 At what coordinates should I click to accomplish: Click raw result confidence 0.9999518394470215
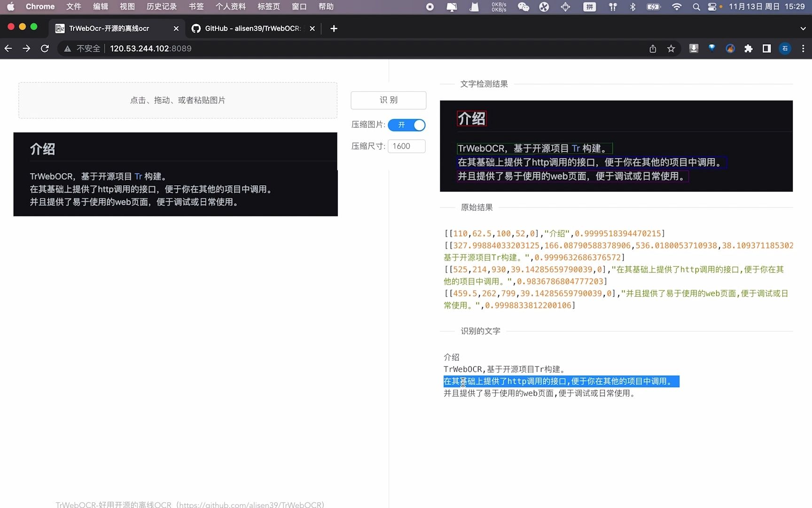click(618, 234)
